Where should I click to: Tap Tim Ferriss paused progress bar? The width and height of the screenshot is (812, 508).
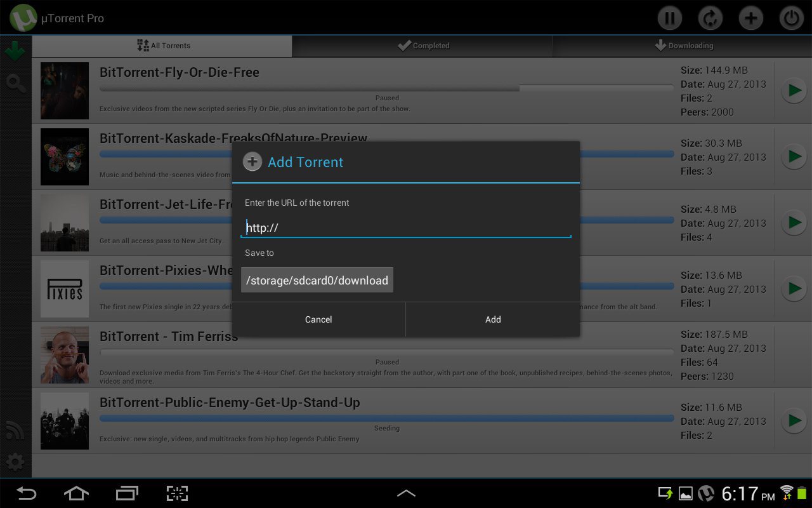click(x=386, y=352)
